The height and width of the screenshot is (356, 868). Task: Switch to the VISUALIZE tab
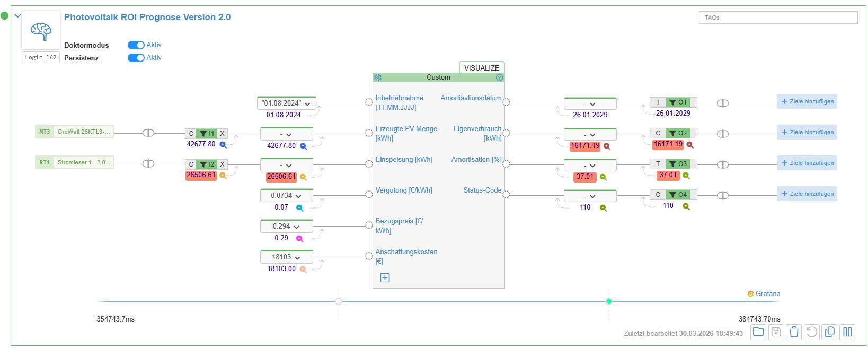pyautogui.click(x=481, y=68)
